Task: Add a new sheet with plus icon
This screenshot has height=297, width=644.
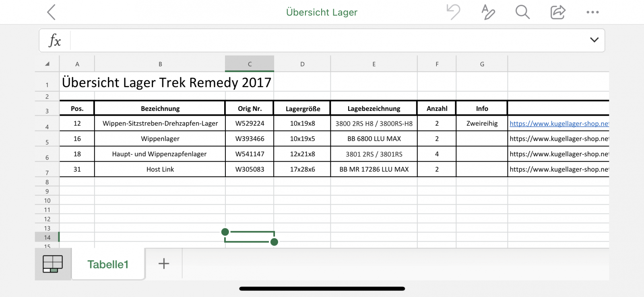Action: (x=164, y=264)
